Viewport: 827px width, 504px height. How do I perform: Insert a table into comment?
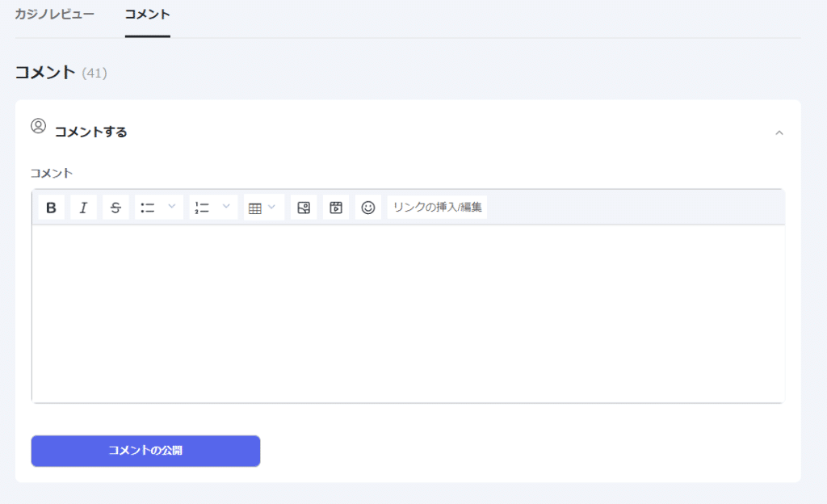click(x=255, y=208)
